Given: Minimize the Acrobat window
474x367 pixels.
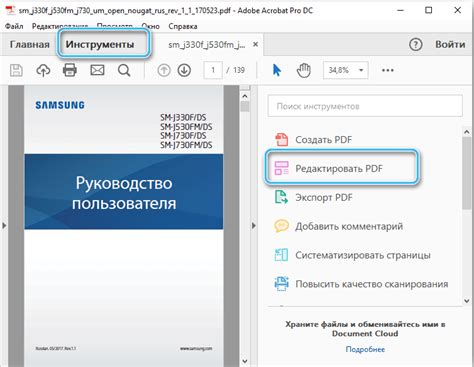Looking at the screenshot, I should 401,11.
